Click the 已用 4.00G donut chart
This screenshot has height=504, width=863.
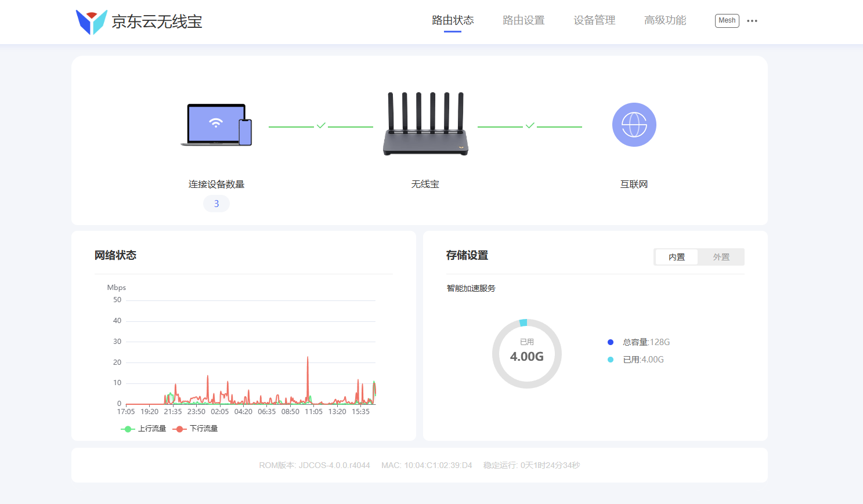(x=526, y=354)
